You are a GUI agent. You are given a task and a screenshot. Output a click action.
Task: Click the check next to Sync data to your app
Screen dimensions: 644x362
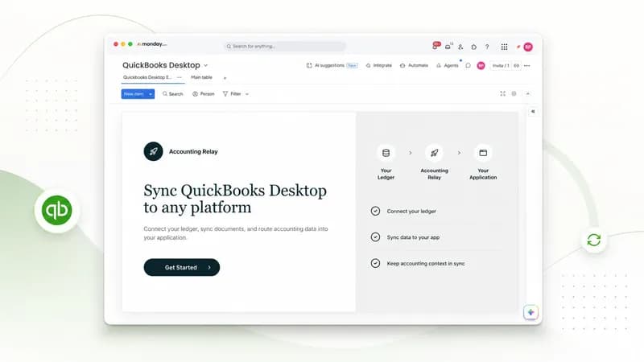375,237
